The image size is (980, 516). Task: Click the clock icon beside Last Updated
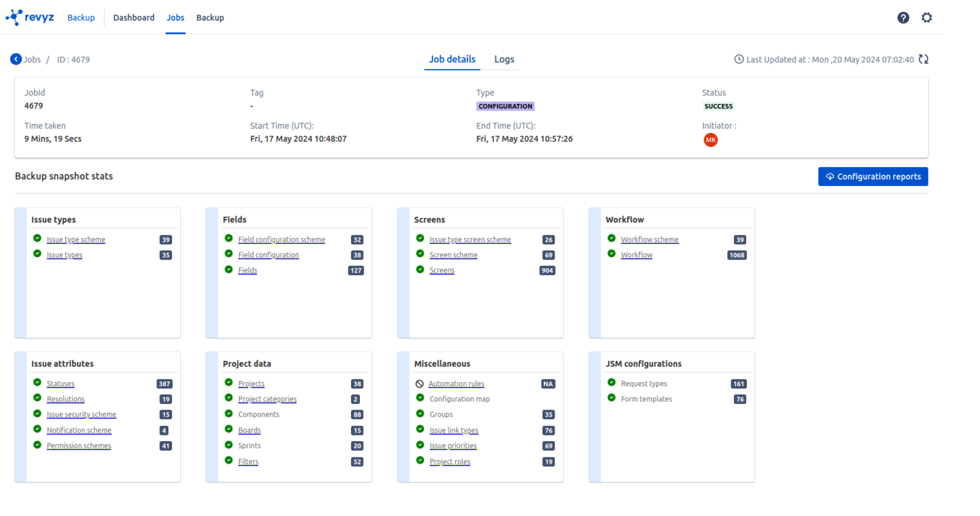coord(739,59)
